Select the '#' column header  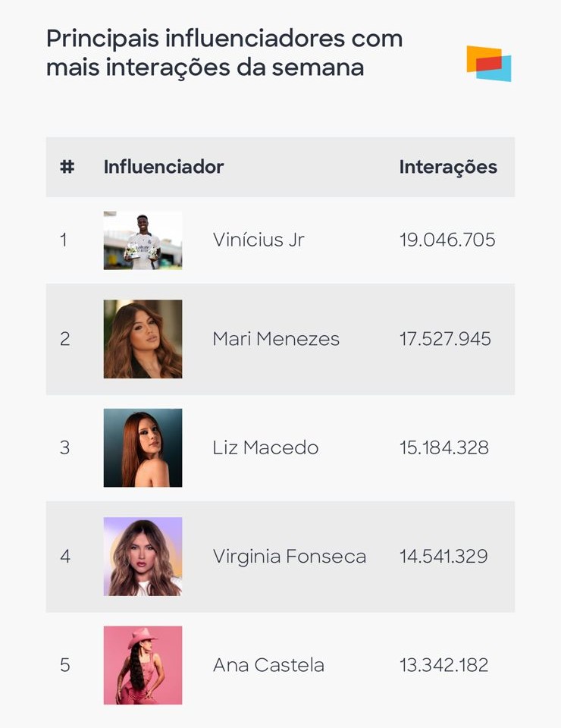click(x=67, y=167)
